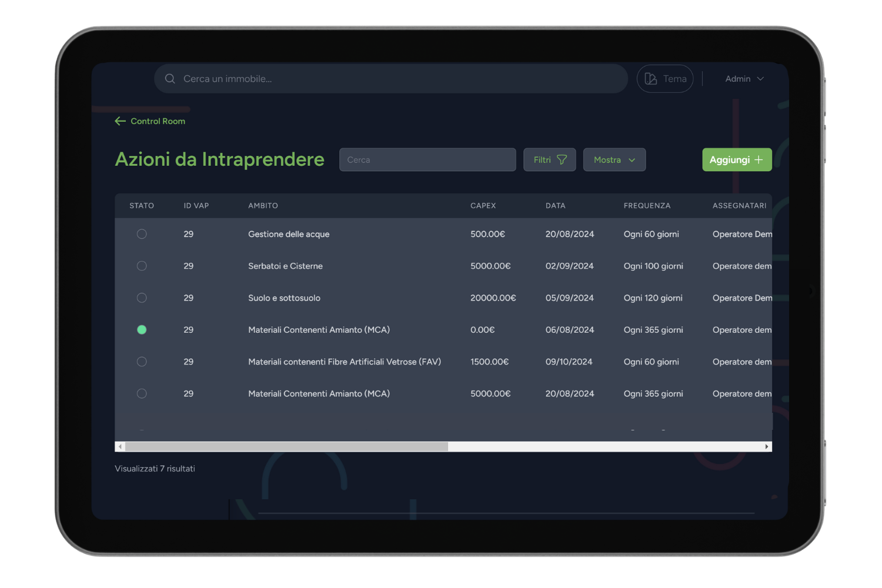The width and height of the screenshot is (882, 588).
Task: Click the right scroll arrow of table
Action: pyautogui.click(x=766, y=447)
